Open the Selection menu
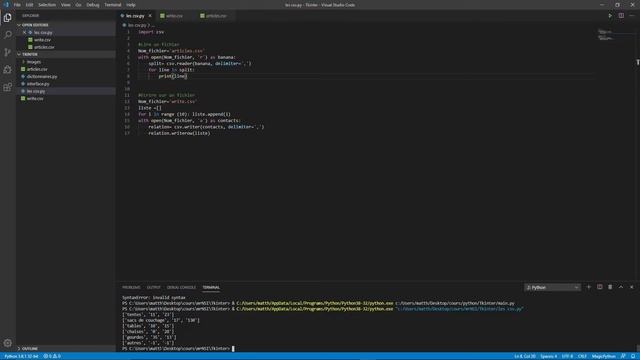The image size is (640, 360). pyautogui.click(x=47, y=5)
